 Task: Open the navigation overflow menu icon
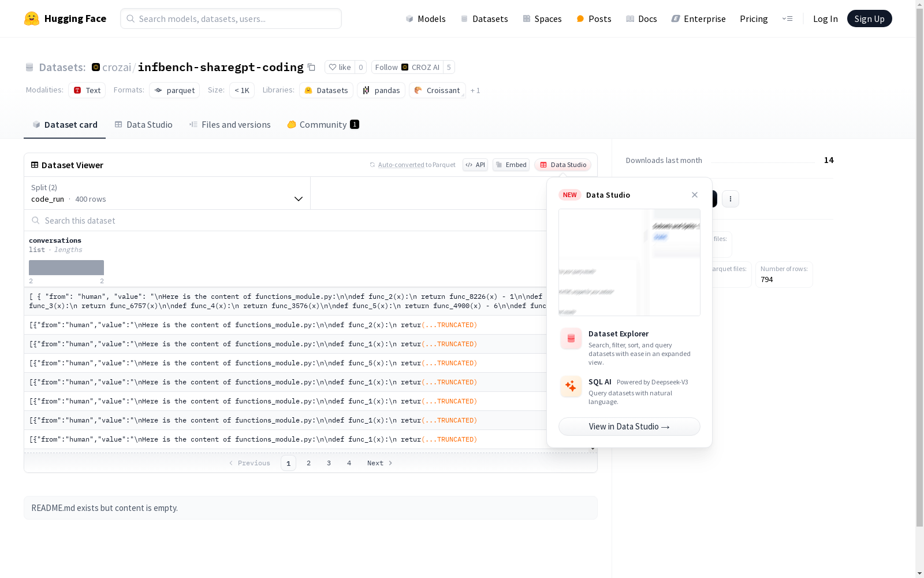tap(787, 18)
